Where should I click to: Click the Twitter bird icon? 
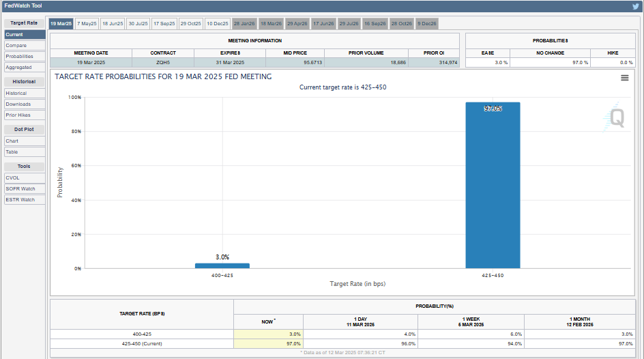tap(636, 6)
